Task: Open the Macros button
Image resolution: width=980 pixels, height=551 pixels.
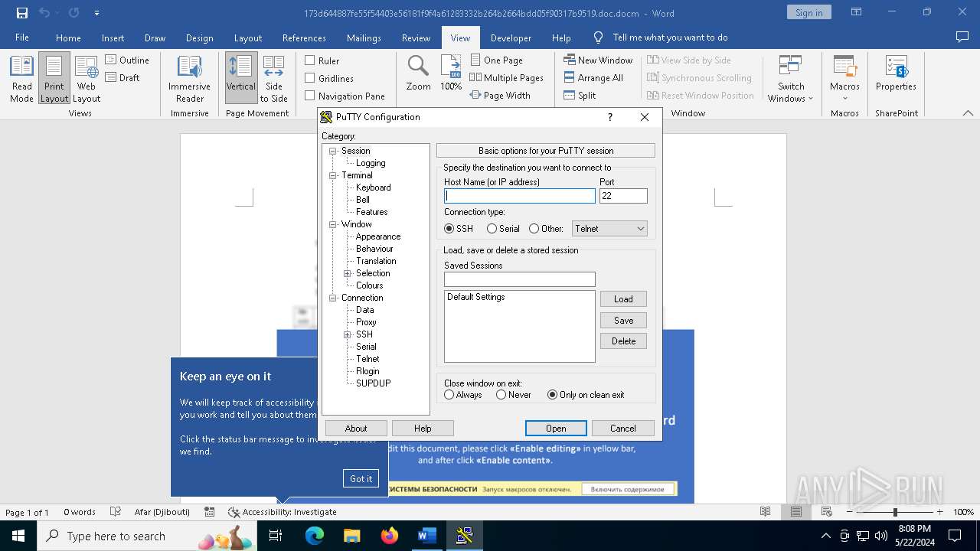Action: pos(844,79)
